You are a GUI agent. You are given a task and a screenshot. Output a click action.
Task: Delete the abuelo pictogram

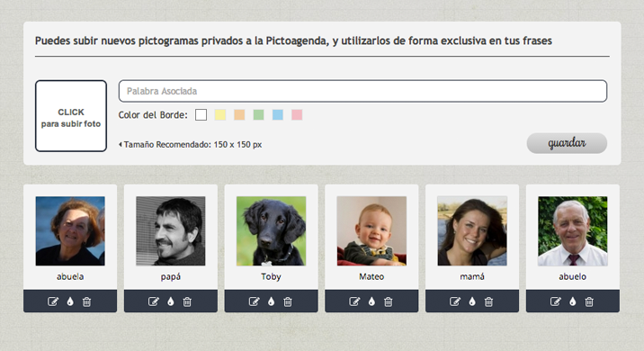coord(589,301)
